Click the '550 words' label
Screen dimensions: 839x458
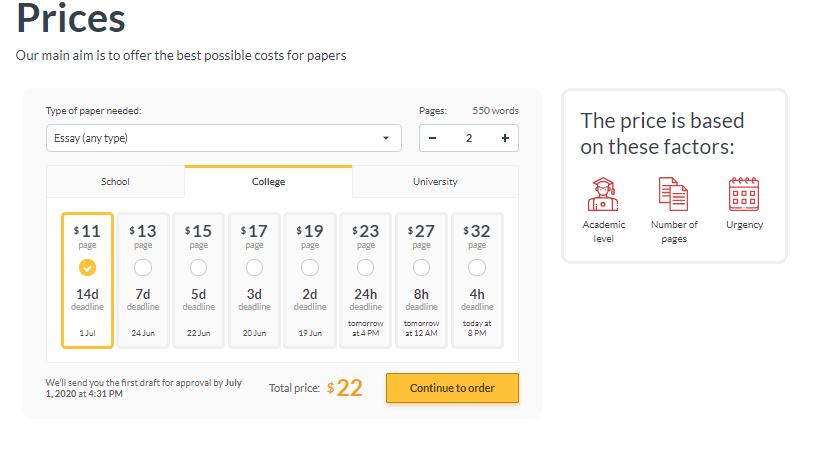point(495,111)
